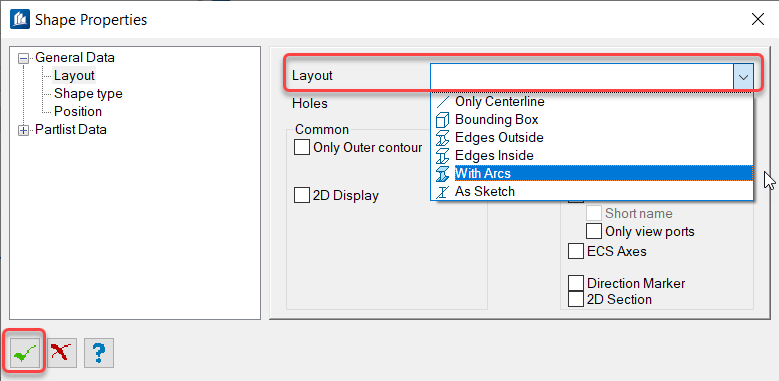The image size is (779, 381).
Task: Open the Position tree item
Action: (78, 111)
